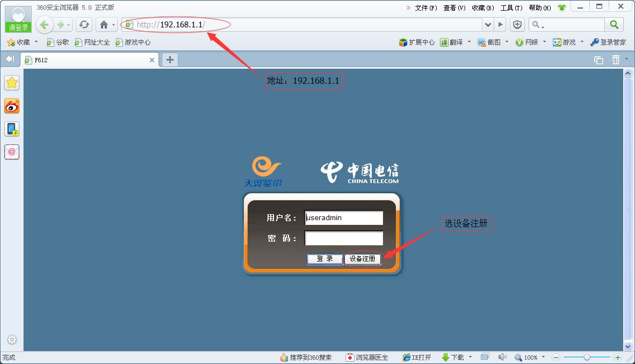Click the 网银 online banking icon
Image resolution: width=635 pixels, height=364 pixels.
coord(526,42)
